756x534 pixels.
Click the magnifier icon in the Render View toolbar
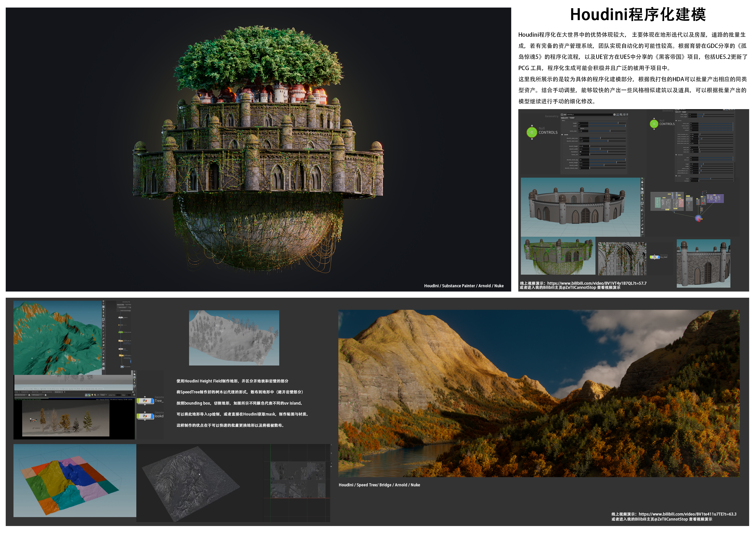point(95,395)
